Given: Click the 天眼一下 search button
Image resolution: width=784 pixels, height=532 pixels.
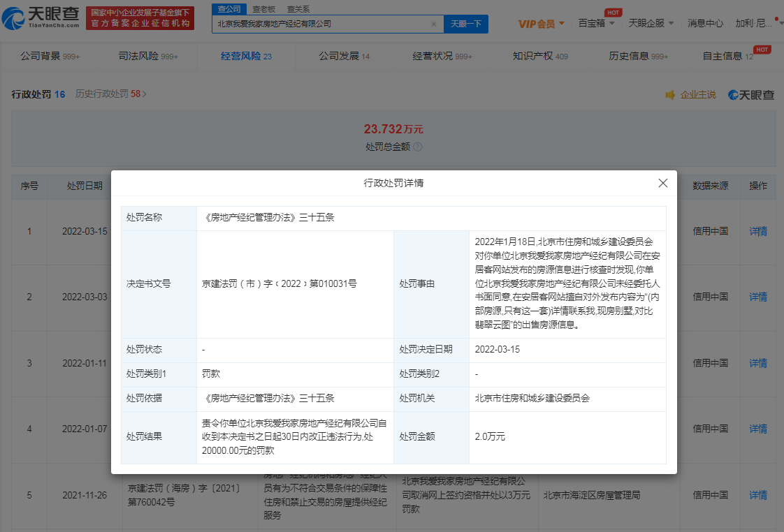Looking at the screenshot, I should pyautogui.click(x=465, y=24).
